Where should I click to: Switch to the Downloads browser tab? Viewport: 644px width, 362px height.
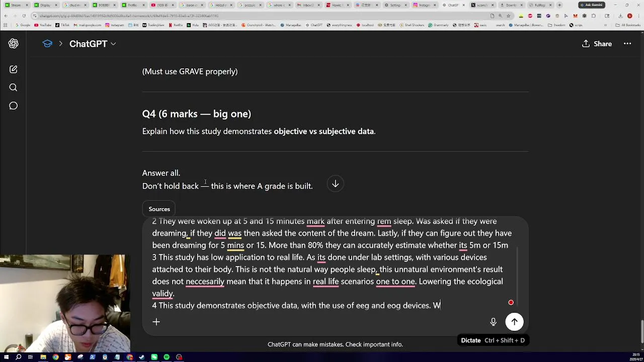[511, 5]
